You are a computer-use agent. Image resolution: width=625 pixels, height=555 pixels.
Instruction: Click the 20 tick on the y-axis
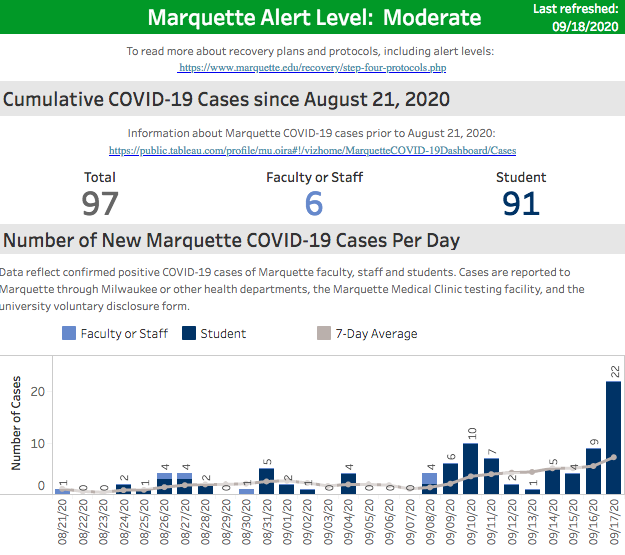[37, 392]
